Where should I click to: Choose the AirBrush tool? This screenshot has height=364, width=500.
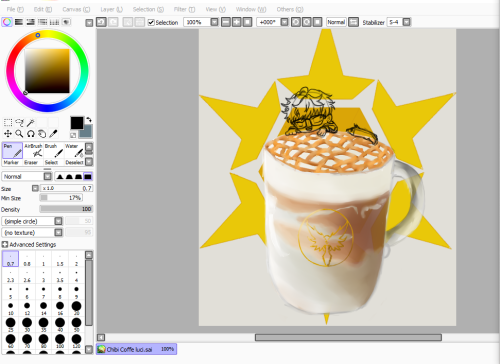(33, 150)
